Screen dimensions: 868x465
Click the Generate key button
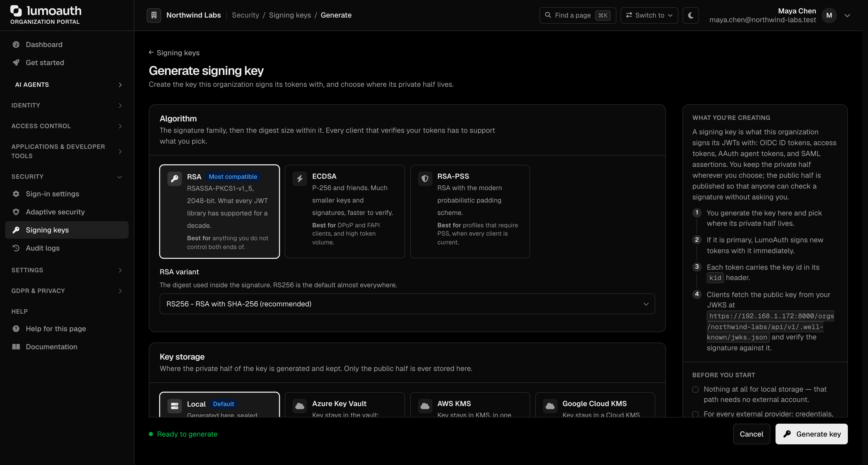811,434
